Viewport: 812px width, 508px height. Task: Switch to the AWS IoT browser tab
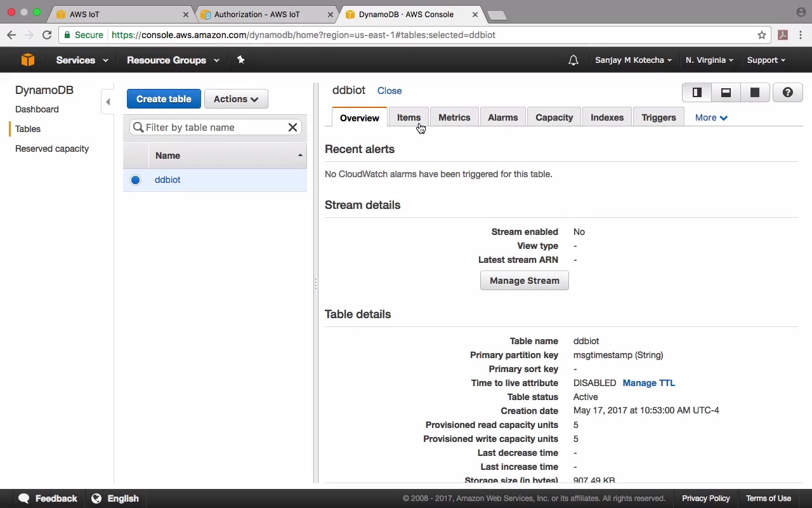(x=121, y=14)
